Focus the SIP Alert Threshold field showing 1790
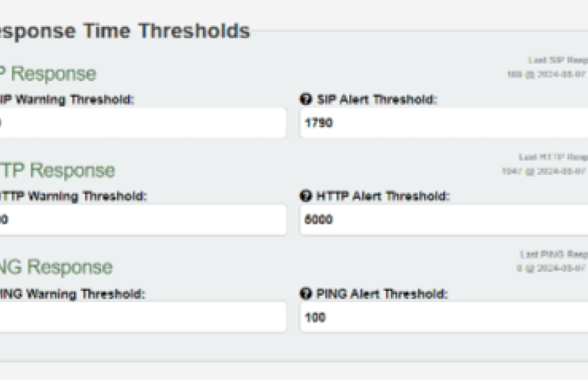 click(444, 123)
